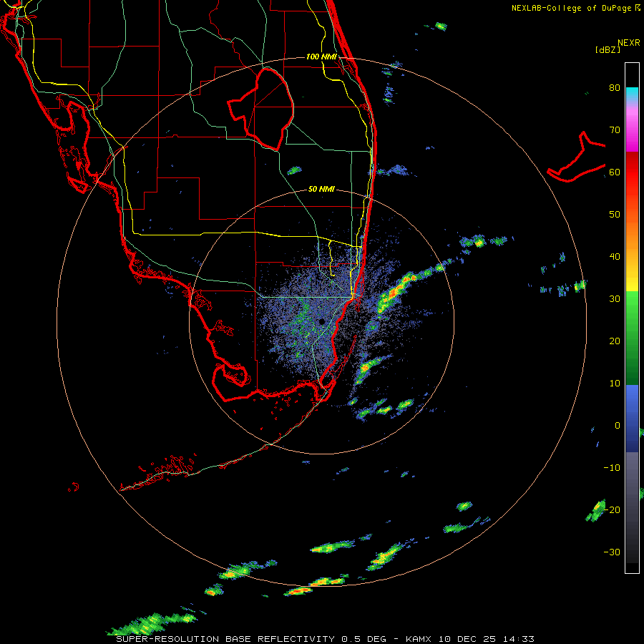
Task: Click the -20 value on the dBZ scale
Action: tap(612, 510)
